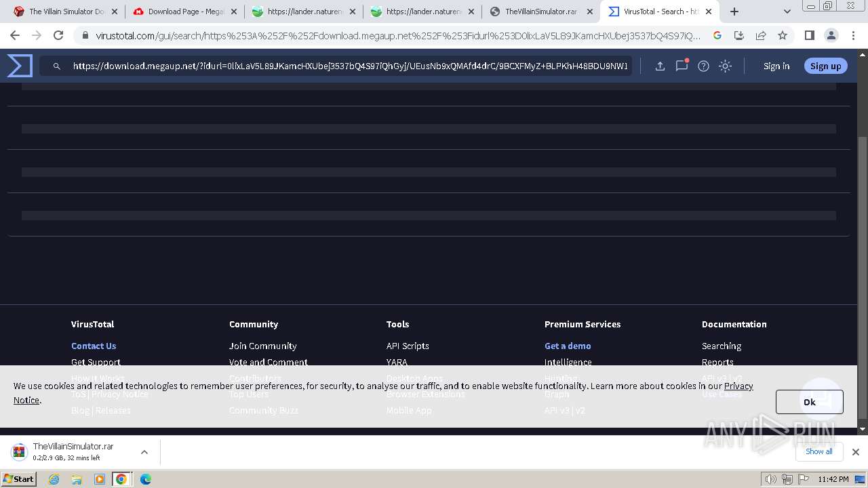
Task: Click the browser forward arrow
Action: (37, 35)
